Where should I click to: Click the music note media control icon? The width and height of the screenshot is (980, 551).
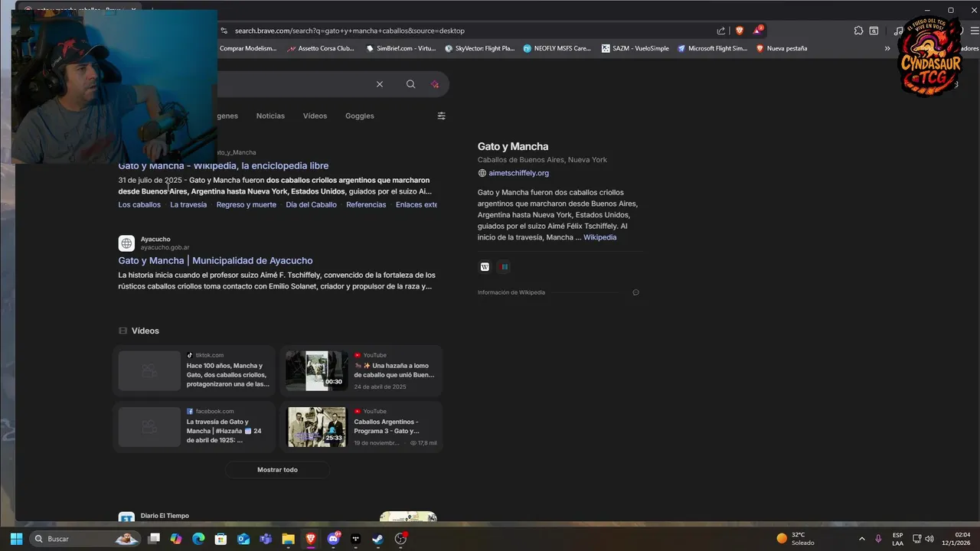coord(897,31)
